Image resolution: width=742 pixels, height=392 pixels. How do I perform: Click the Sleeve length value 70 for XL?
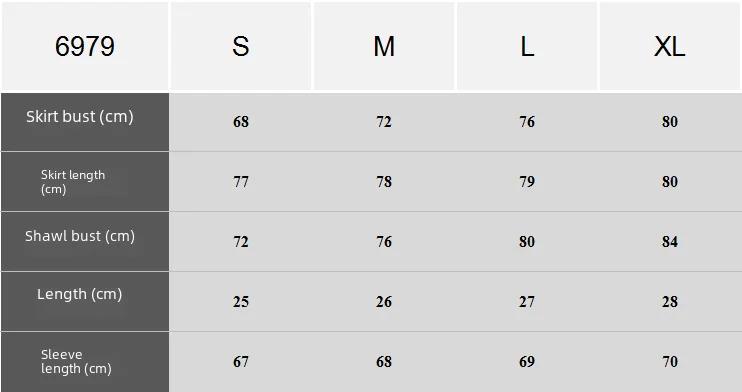[x=670, y=362]
